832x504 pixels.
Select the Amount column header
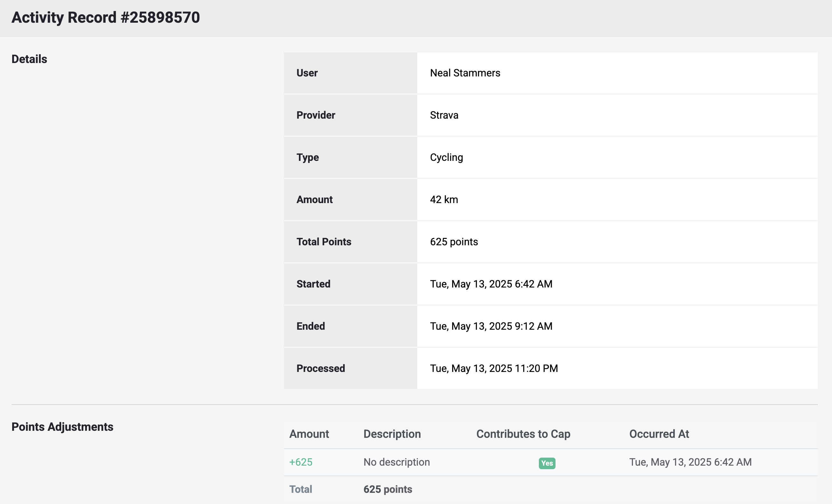point(309,434)
